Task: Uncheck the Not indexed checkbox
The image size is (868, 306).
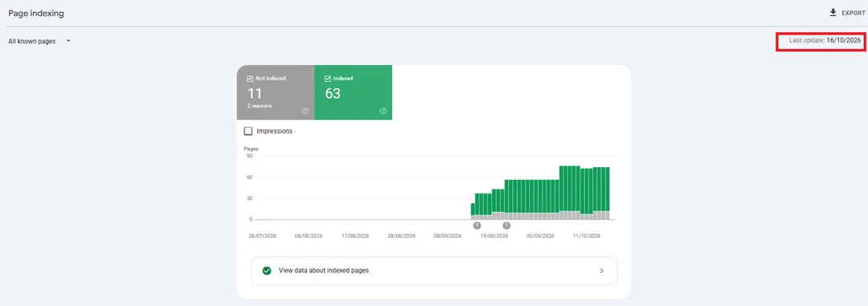Action: pyautogui.click(x=250, y=79)
